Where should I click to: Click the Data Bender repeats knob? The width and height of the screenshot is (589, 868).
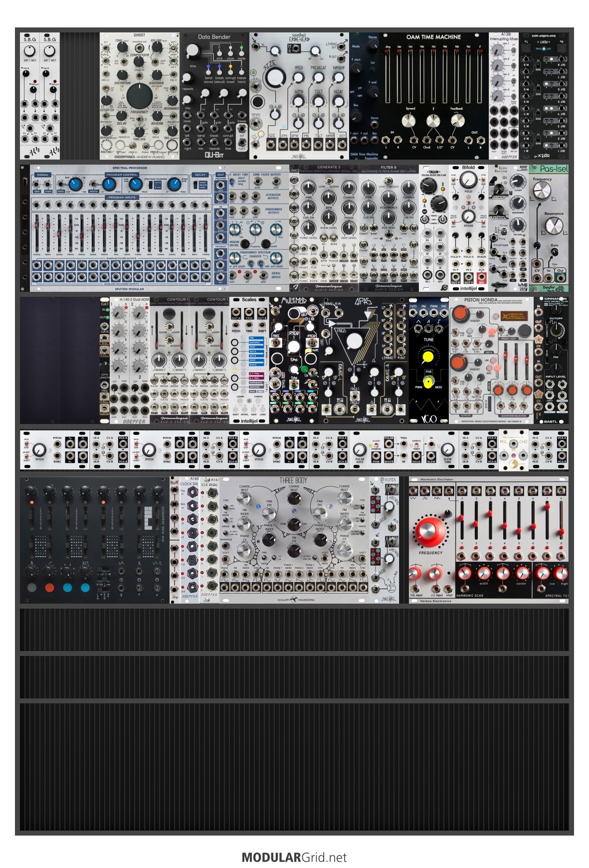pos(188,78)
